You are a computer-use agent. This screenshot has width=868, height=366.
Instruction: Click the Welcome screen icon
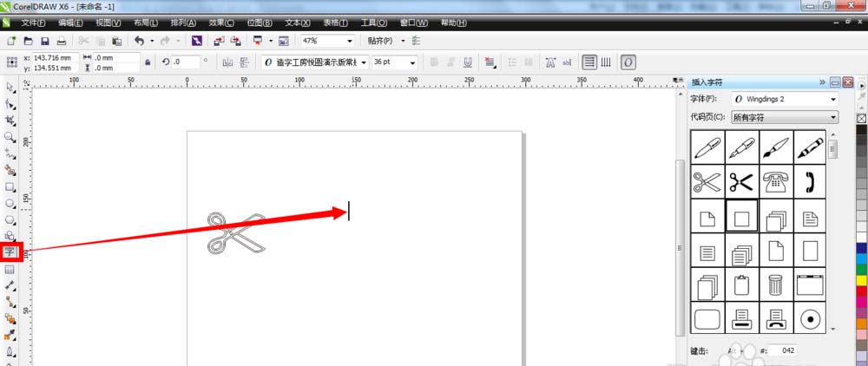pyautogui.click(x=284, y=41)
